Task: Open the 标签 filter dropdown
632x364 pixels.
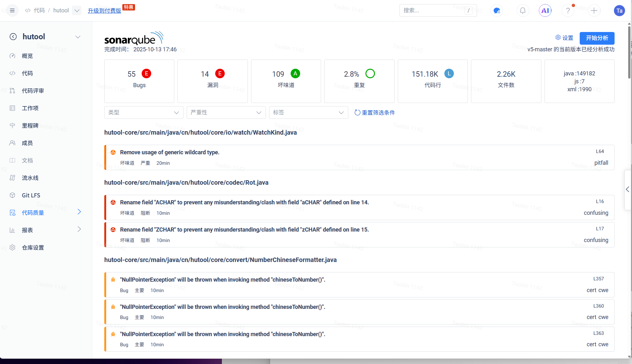Action: coord(308,112)
